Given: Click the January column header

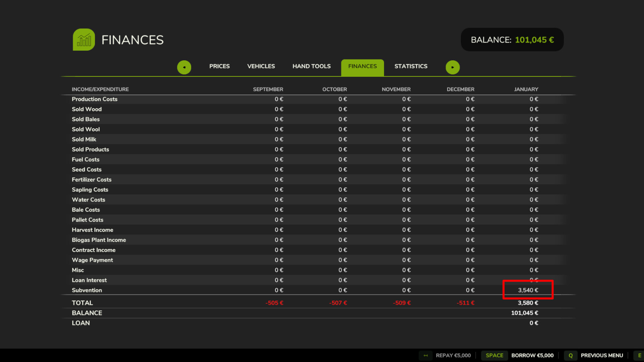Looking at the screenshot, I should 526,89.
